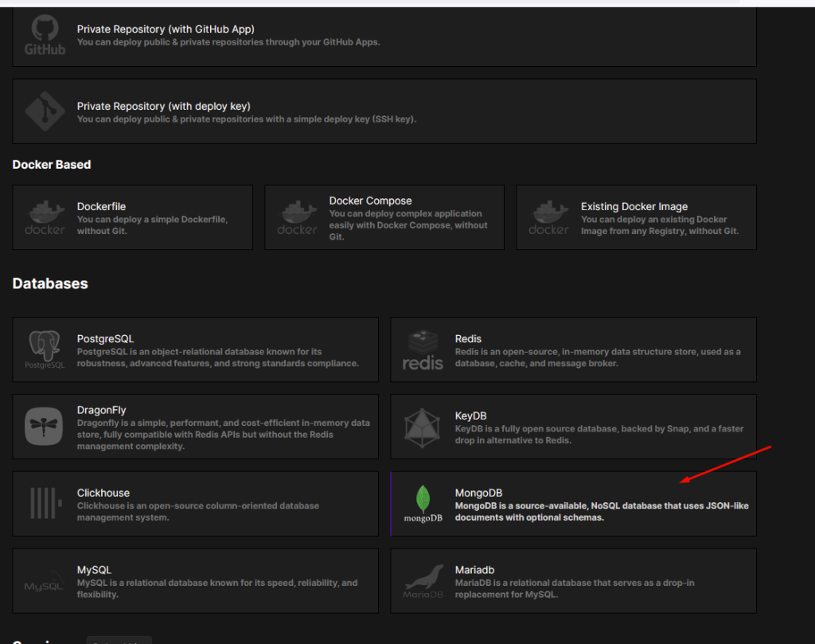Click the MariaDB seal logo icon
The image size is (815, 644).
423,581
